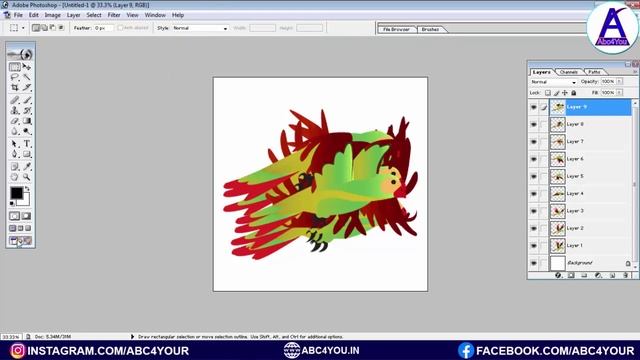Switch to the Paths tab

594,72
